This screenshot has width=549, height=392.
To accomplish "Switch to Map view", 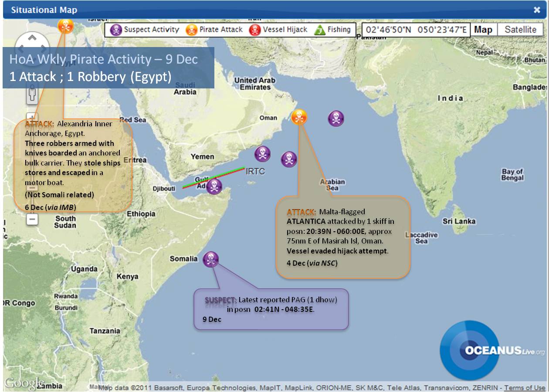I will click(x=483, y=30).
